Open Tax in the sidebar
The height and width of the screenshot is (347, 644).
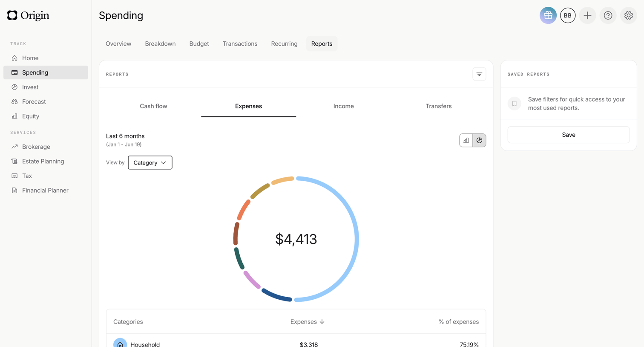(x=46, y=176)
